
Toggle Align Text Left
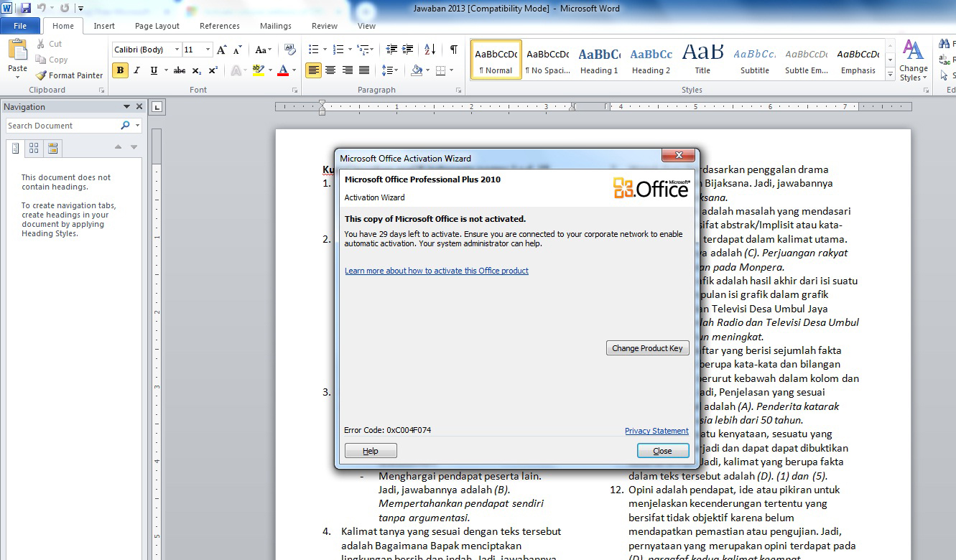313,70
